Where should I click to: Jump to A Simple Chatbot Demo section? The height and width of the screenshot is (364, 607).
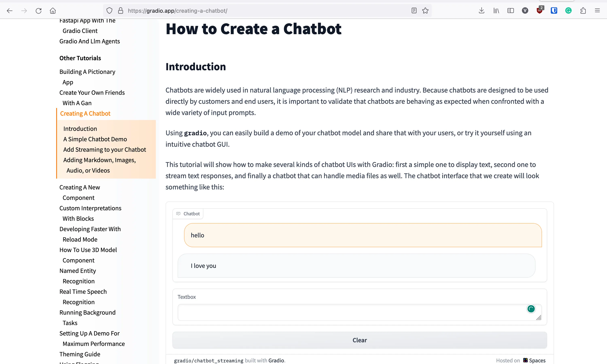tap(95, 139)
